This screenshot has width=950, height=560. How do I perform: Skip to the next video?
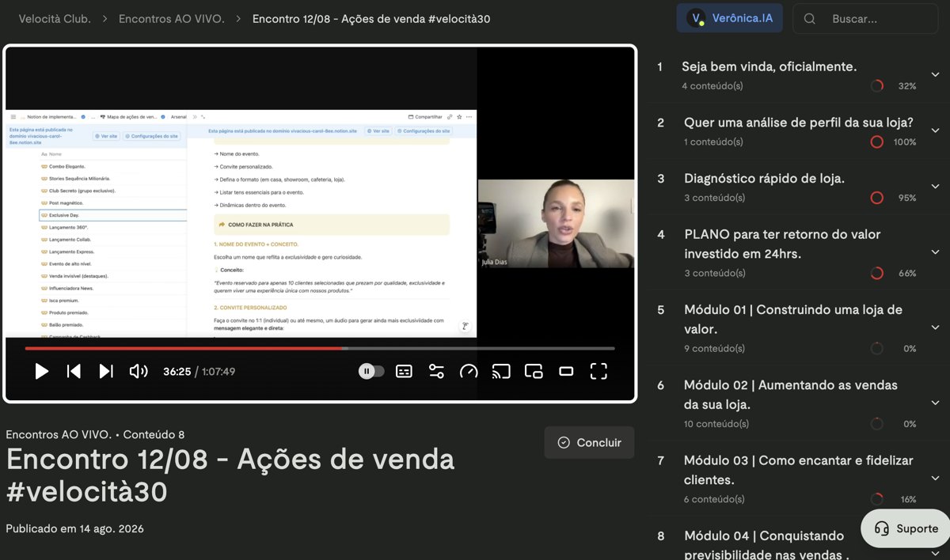point(106,371)
